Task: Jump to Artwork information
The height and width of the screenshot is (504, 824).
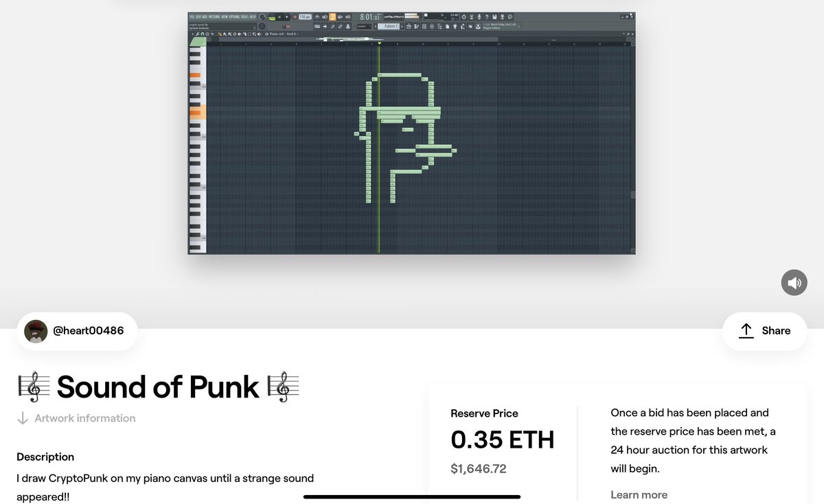Action: coord(85,418)
